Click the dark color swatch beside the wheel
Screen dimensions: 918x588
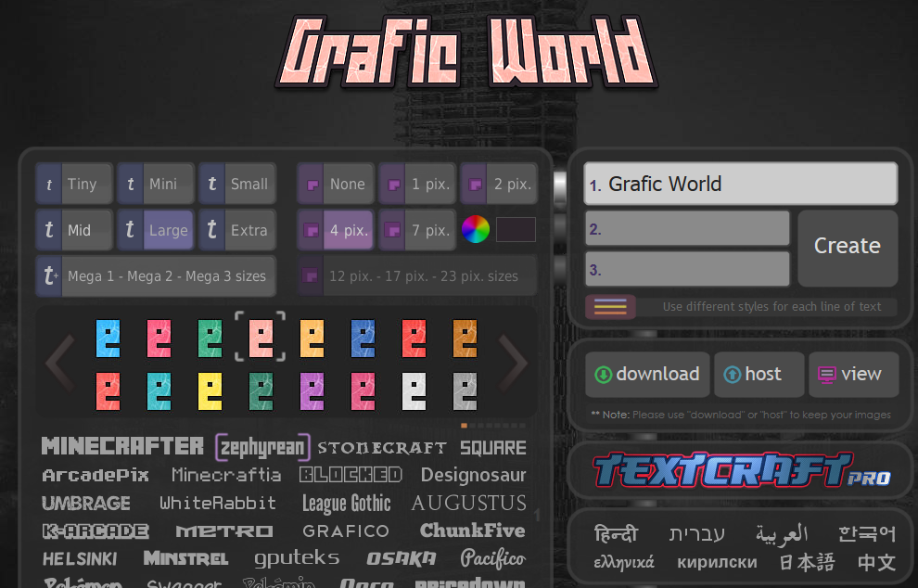point(516,229)
